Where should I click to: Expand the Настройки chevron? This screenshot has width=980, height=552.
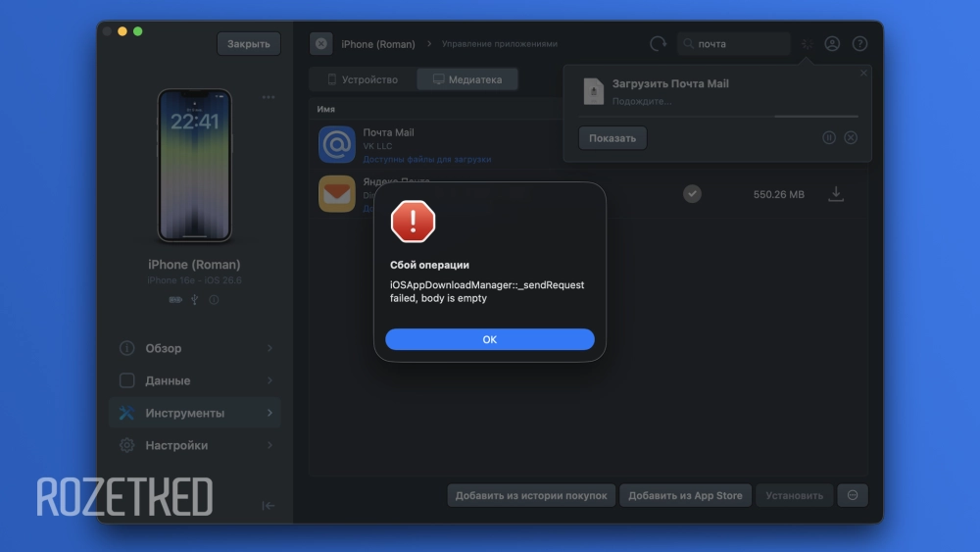click(270, 445)
